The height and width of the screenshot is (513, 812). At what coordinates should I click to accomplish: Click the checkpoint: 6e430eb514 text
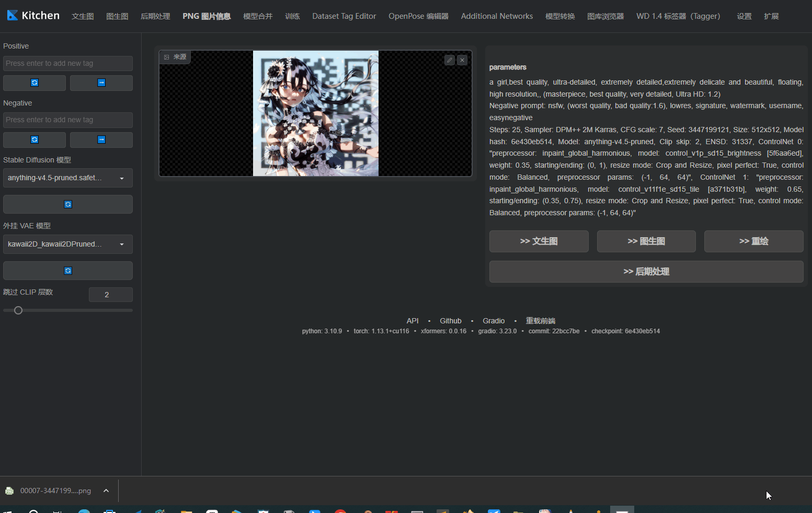coord(626,331)
